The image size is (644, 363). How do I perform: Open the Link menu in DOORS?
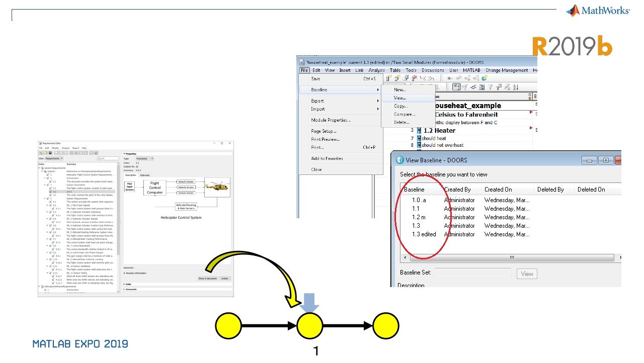(x=360, y=70)
